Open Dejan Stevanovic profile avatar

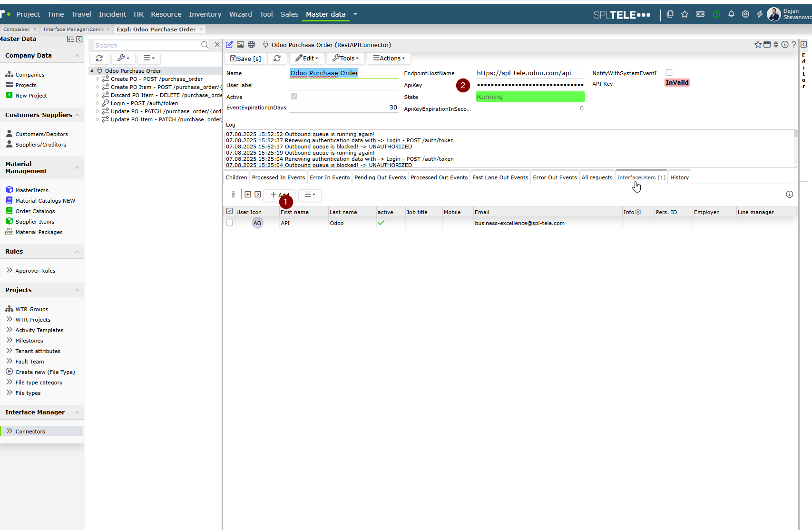coord(774,14)
